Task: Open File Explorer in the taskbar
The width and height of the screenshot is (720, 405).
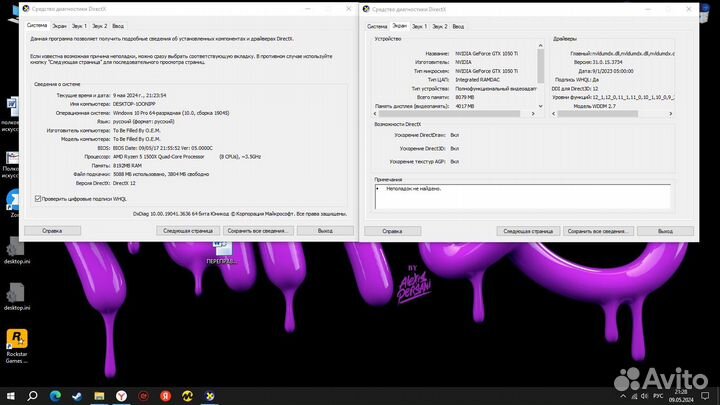Action: pos(99,396)
